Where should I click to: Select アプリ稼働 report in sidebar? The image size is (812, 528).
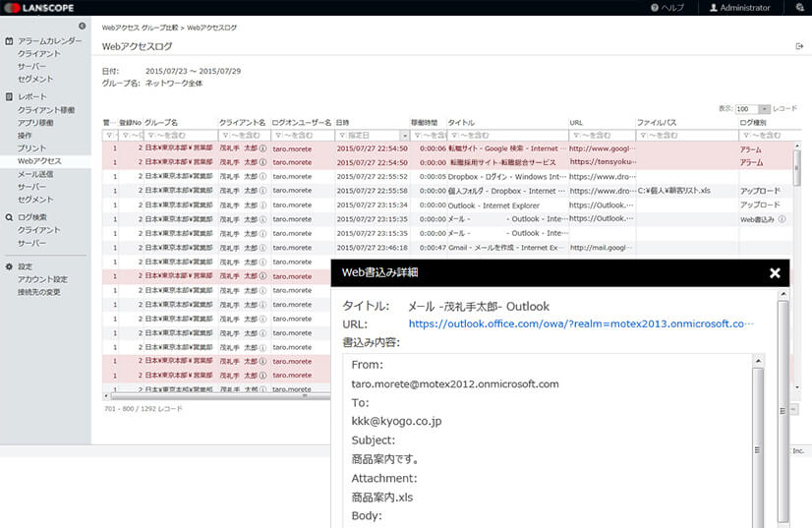pos(35,123)
